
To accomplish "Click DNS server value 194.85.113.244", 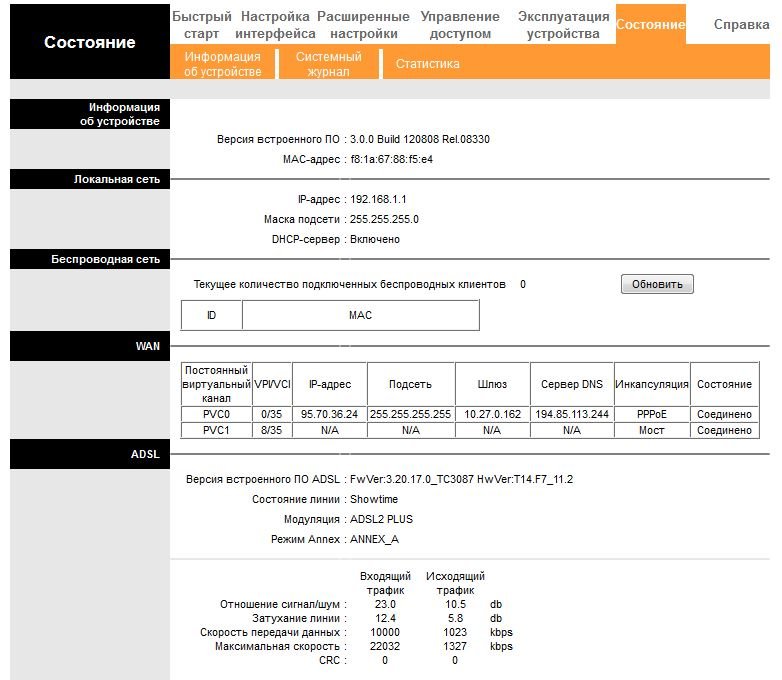I will pyautogui.click(x=571, y=414).
